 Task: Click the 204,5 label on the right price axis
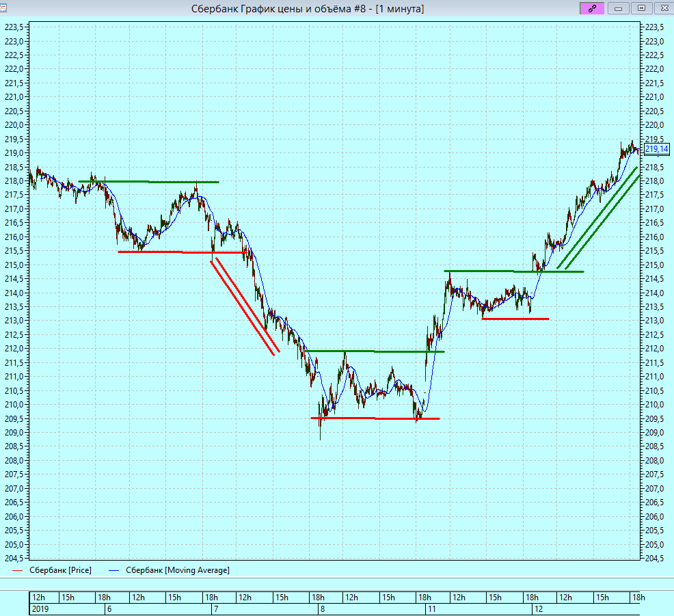pyautogui.click(x=655, y=559)
